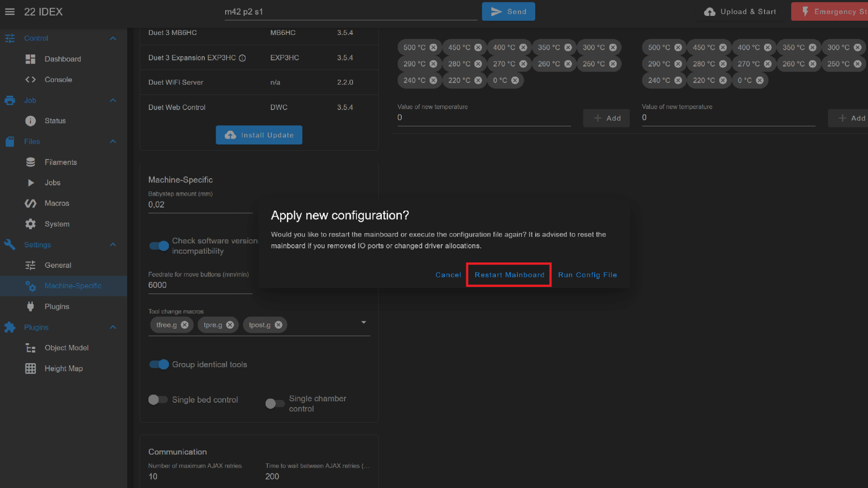
Task: Click info icon beside Duet 3 Expansion EXP3HC
Action: [242, 58]
